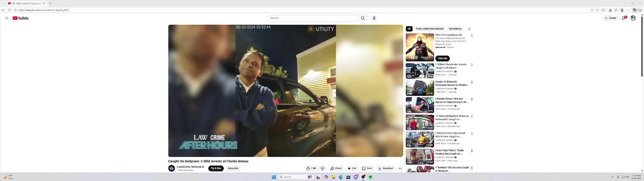Switch to Caught On Bodycam browser tab
This screenshot has width=644, height=181.
(27, 3)
